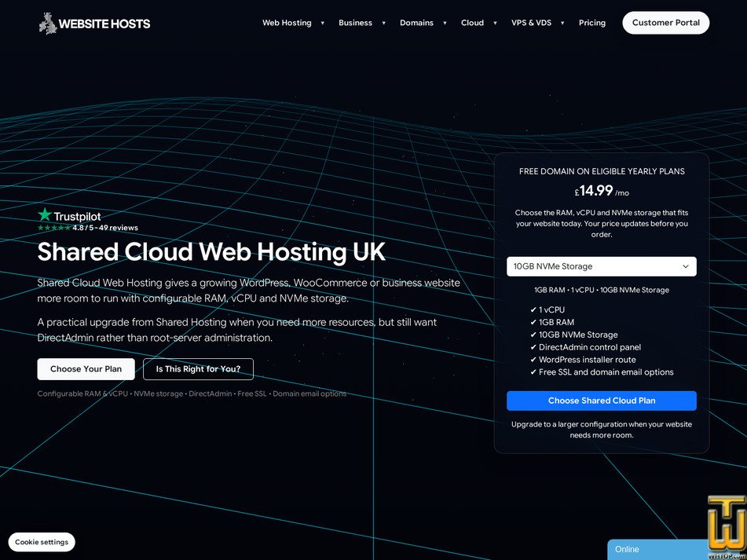Open the Online chat widget

[x=657, y=550]
